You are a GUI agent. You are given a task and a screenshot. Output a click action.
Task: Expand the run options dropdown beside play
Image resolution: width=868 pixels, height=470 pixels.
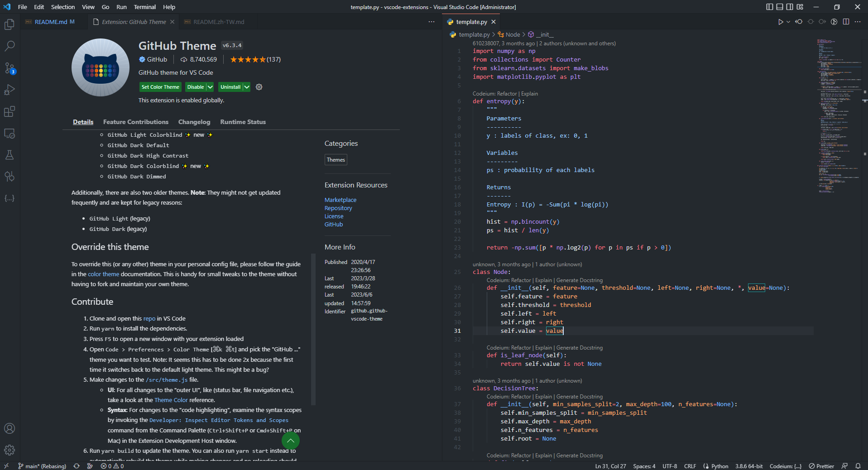tap(788, 22)
